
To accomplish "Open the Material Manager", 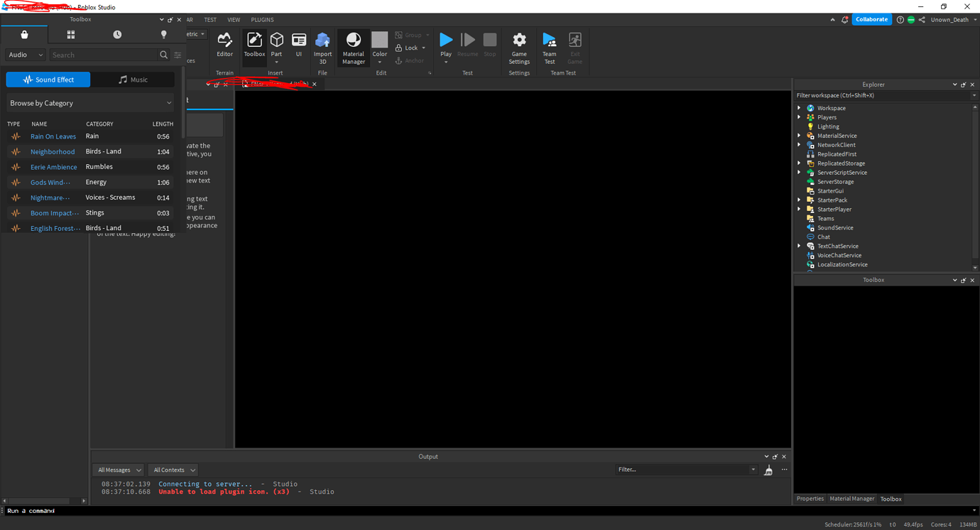I will (x=353, y=45).
